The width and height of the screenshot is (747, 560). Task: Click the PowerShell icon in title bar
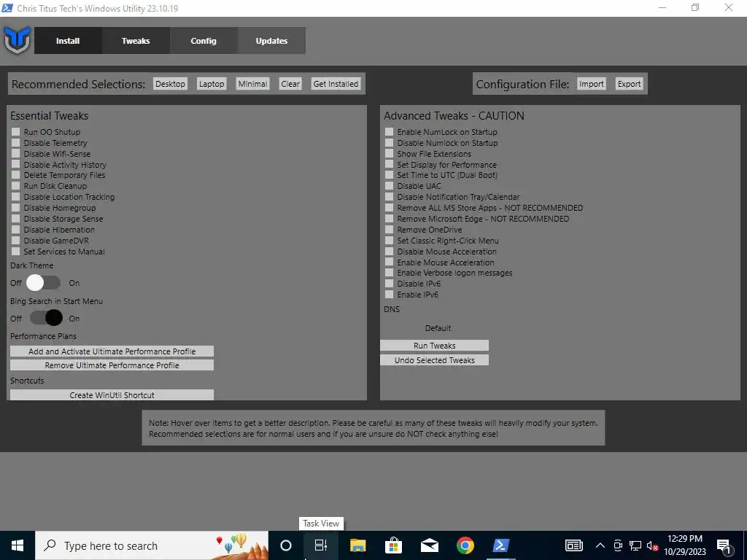(7, 8)
